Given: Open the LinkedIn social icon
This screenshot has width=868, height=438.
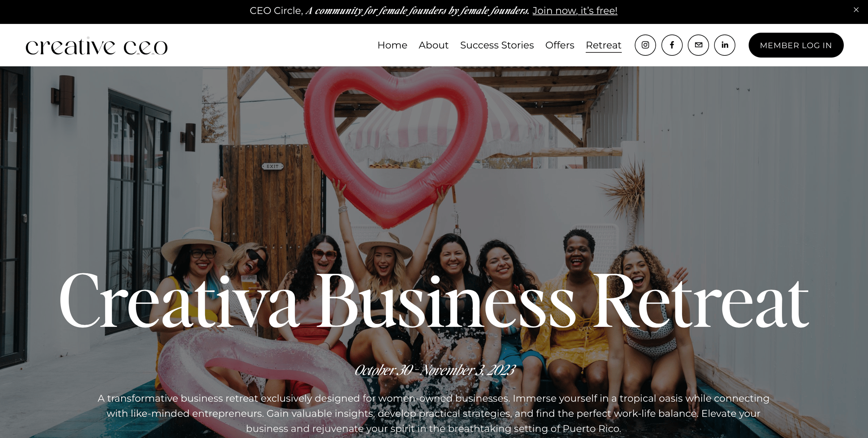Looking at the screenshot, I should coord(725,45).
